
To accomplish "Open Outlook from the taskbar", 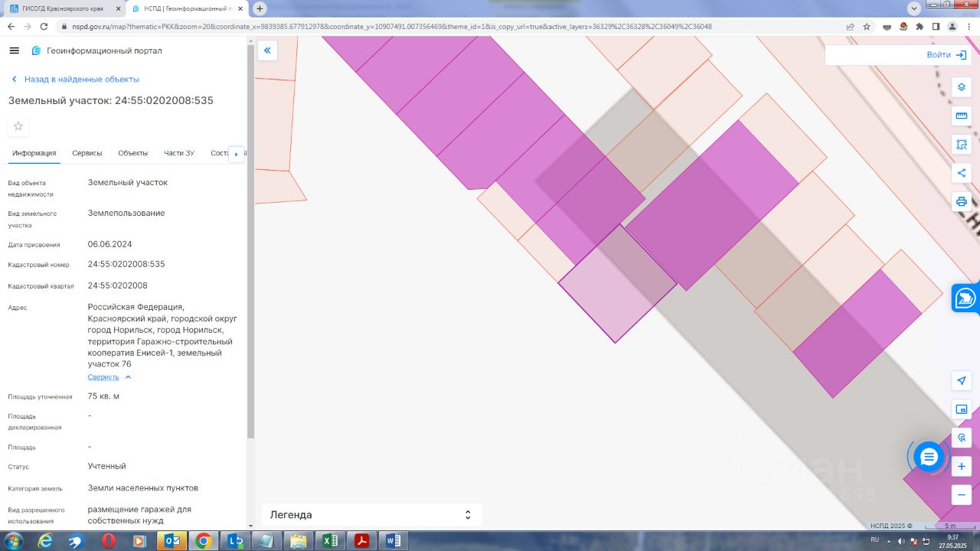I will click(x=171, y=541).
